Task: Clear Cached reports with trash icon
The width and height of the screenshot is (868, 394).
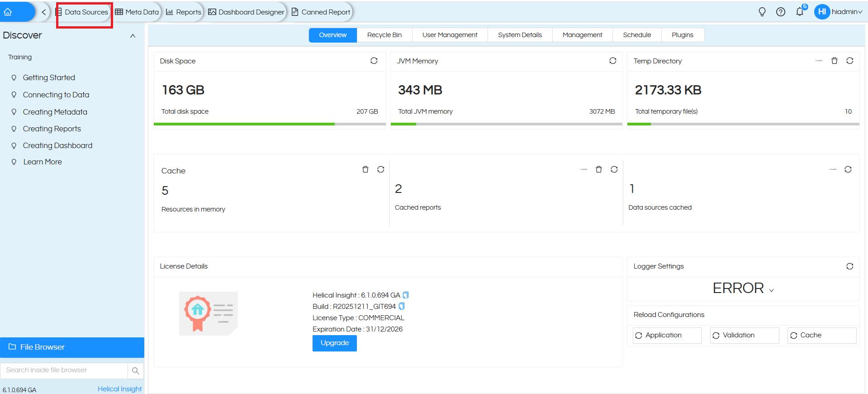Action: pyautogui.click(x=599, y=169)
